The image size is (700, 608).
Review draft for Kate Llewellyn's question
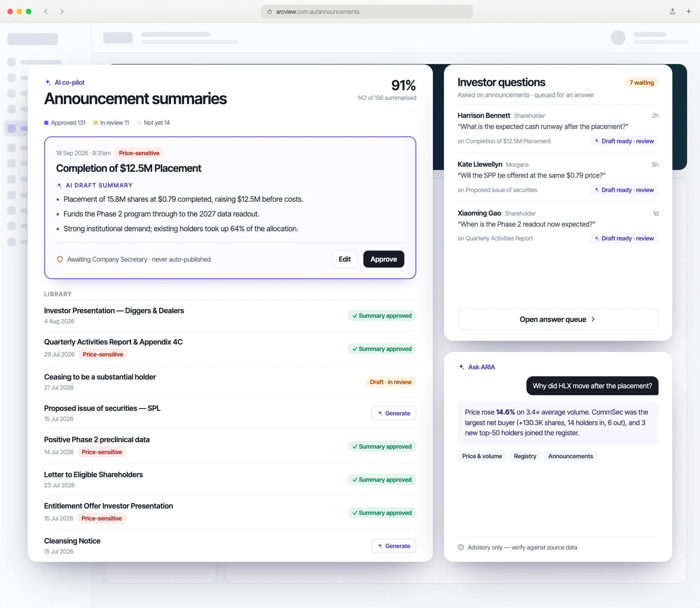coord(624,190)
